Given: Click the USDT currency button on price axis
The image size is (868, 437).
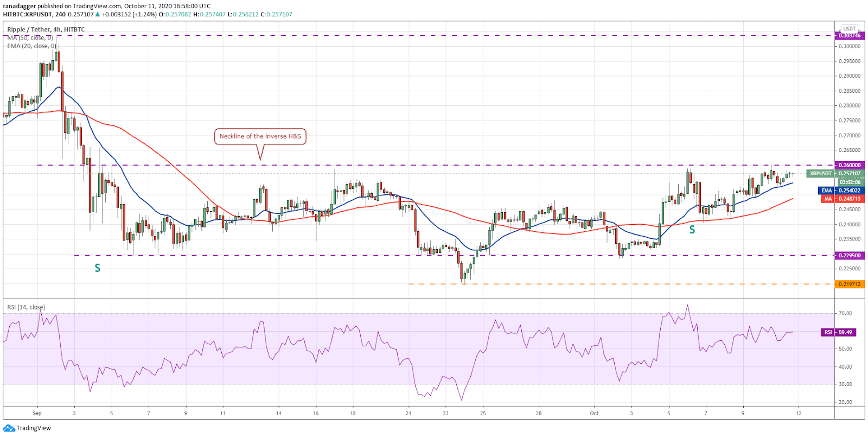Looking at the screenshot, I should (850, 29).
